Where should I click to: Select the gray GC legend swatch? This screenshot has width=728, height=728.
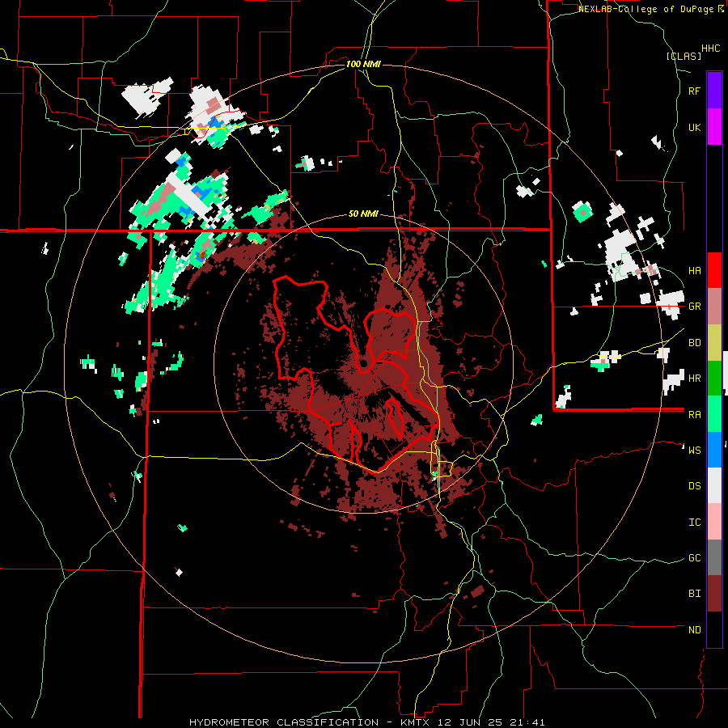point(714,557)
